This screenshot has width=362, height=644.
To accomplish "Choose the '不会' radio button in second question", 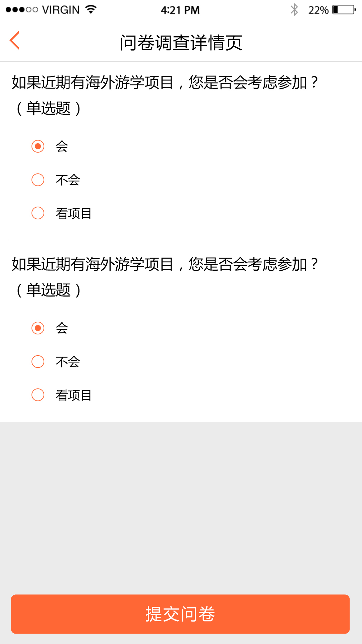I will pyautogui.click(x=38, y=362).
